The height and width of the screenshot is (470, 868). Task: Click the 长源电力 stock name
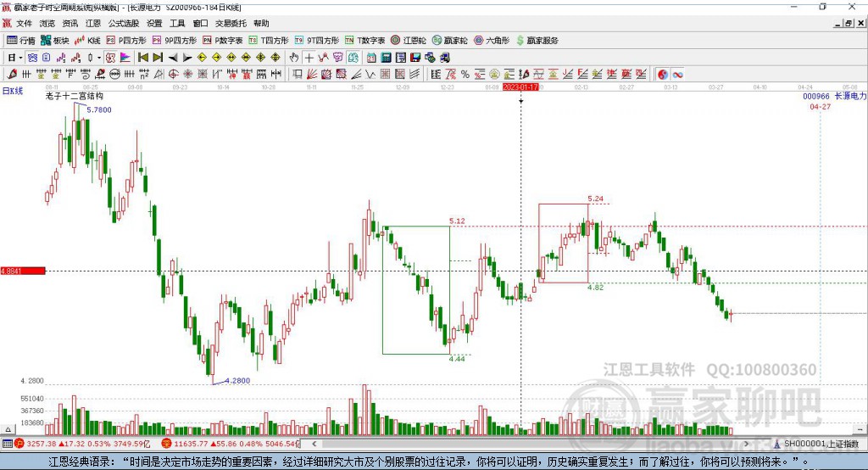click(850, 97)
